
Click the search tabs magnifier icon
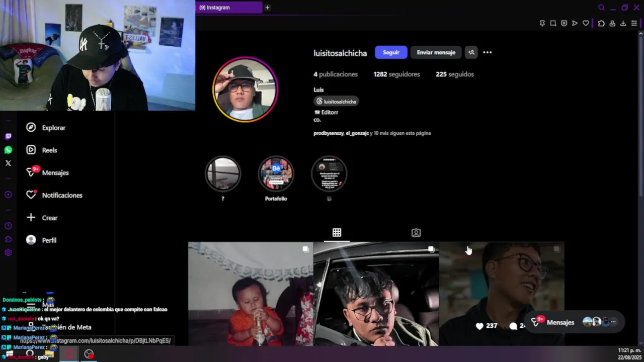coord(601,8)
